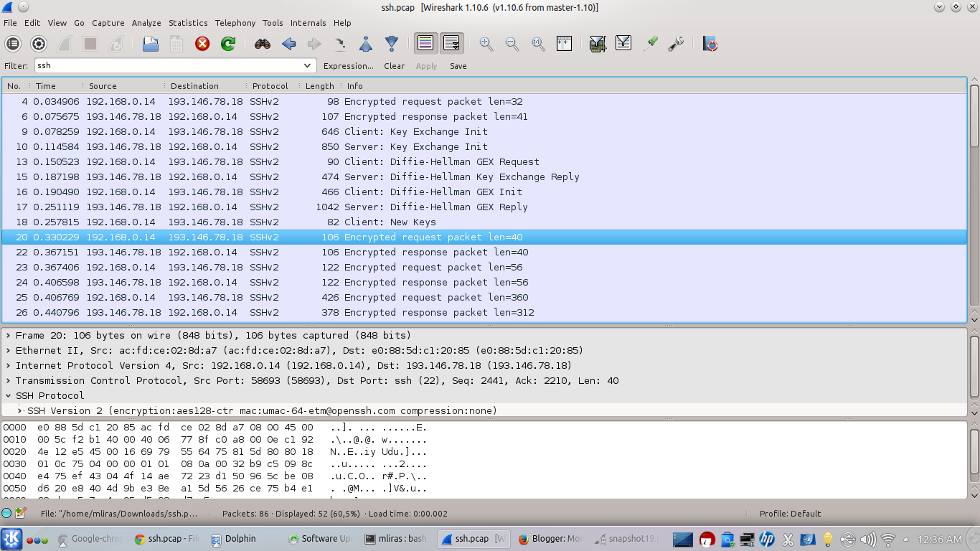Toggle packet list colorize button

pos(425,44)
